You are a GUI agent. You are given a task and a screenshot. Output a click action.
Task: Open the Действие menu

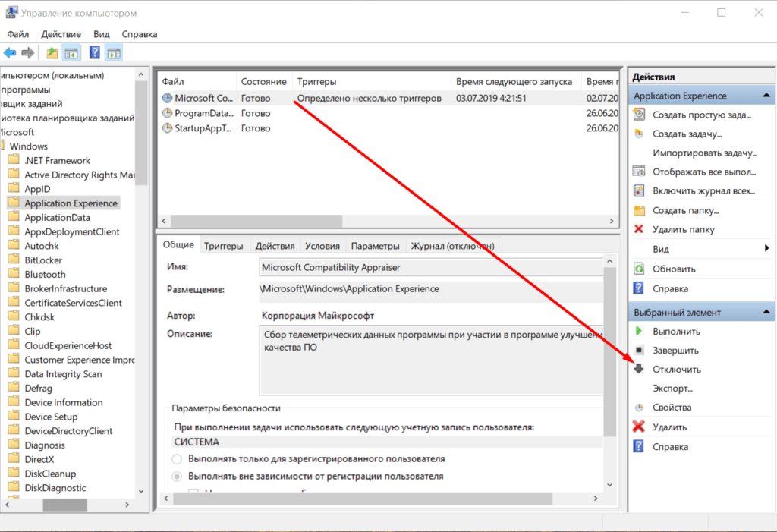tap(61, 34)
